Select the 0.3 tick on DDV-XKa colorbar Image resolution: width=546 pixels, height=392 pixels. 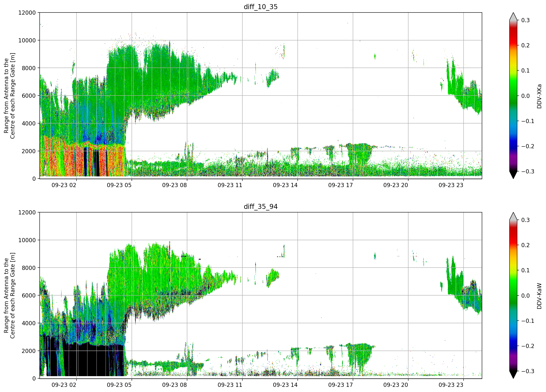(525, 20)
